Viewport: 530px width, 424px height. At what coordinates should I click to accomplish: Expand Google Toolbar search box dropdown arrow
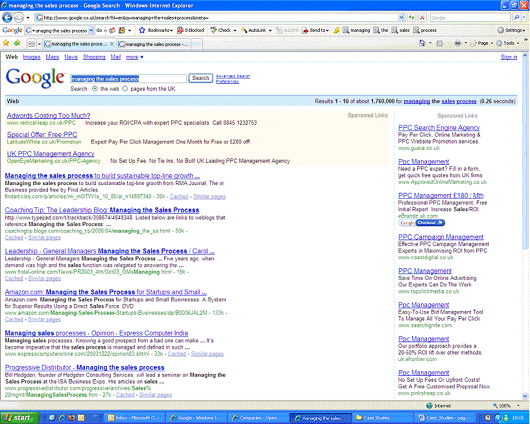tap(91, 30)
